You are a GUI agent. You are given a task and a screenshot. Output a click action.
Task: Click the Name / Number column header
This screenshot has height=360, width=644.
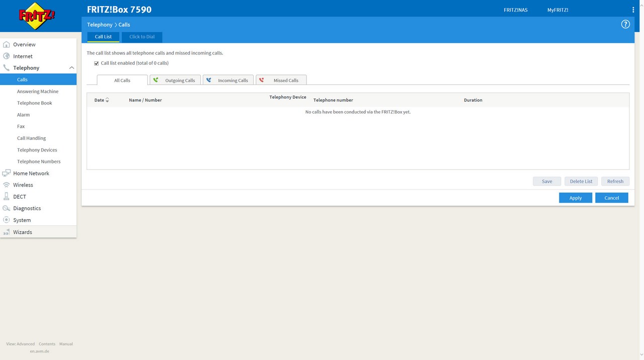coord(145,100)
